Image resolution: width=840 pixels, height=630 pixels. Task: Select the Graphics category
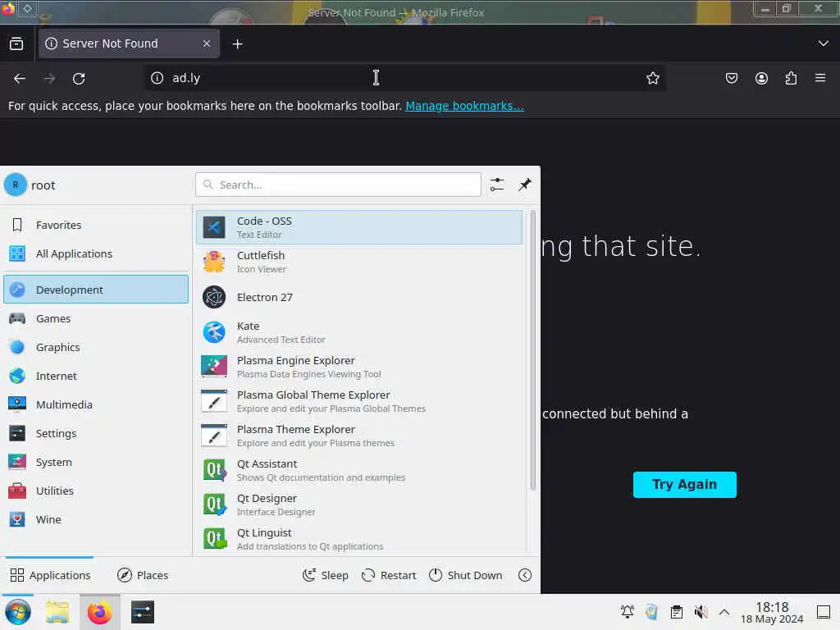click(x=96, y=347)
